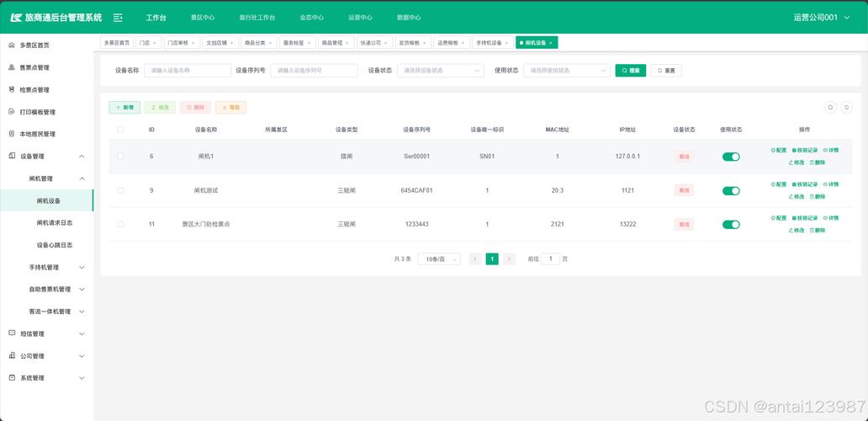The height and width of the screenshot is (421, 868).
Task: Expand the 客流一体机管理 submenu
Action: tap(82, 312)
